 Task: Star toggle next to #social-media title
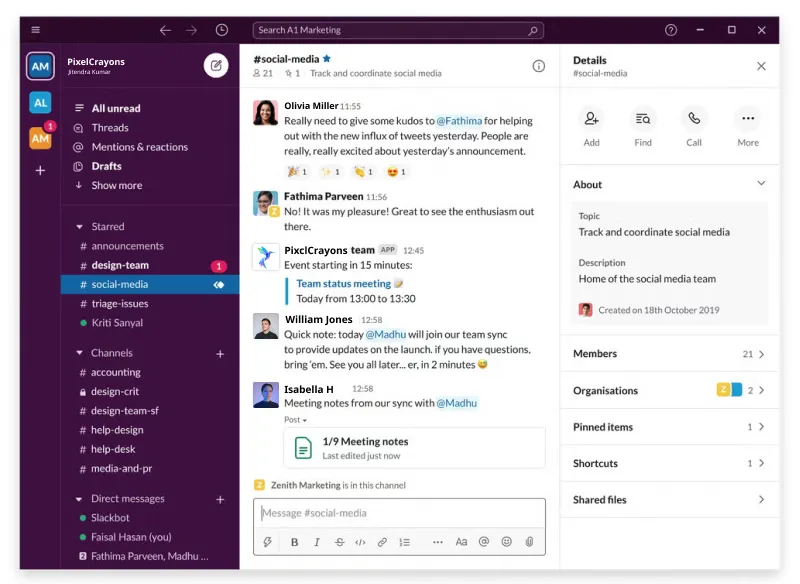327,59
